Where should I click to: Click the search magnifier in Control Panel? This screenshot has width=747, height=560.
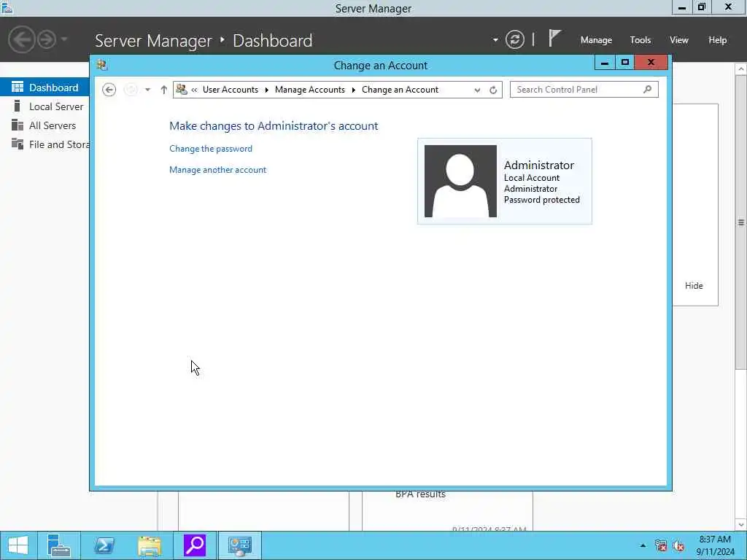(648, 89)
